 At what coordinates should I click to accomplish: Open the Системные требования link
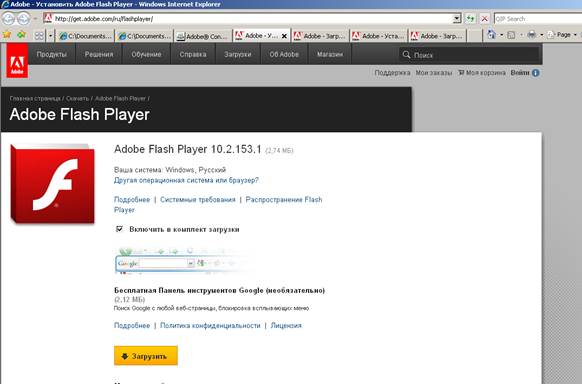[198, 200]
